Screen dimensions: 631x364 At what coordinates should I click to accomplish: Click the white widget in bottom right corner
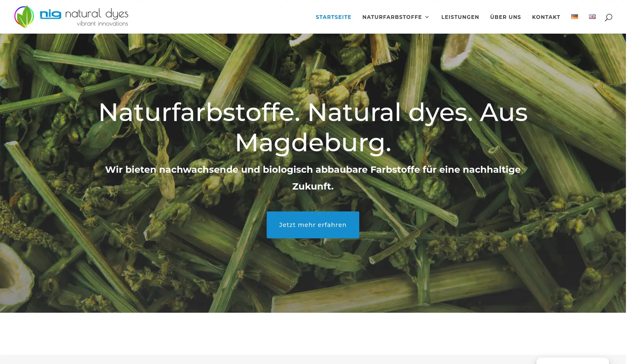coord(573,361)
